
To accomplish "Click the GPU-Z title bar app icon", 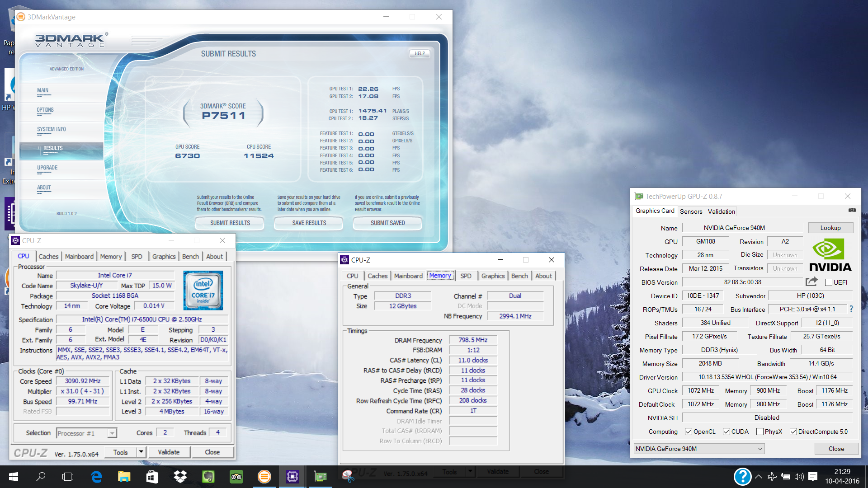I will pyautogui.click(x=639, y=197).
